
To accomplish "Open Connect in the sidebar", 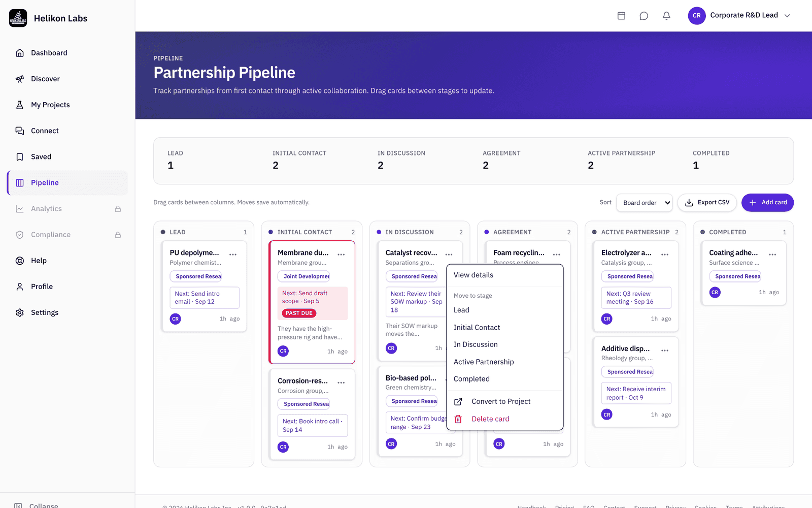I will (x=67, y=131).
